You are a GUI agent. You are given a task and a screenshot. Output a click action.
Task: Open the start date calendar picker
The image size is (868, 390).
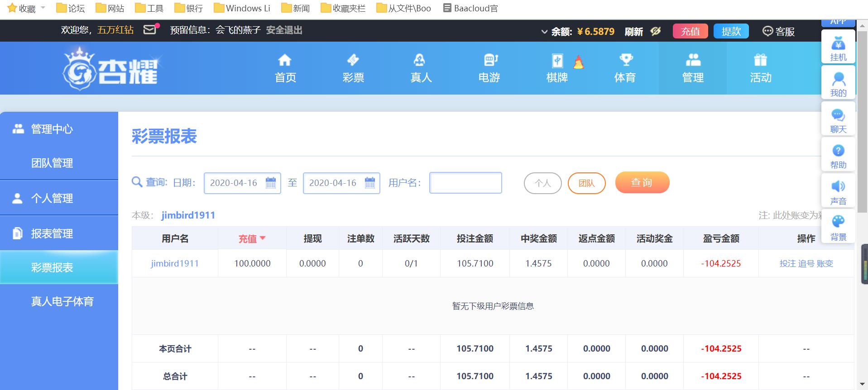pyautogui.click(x=271, y=183)
